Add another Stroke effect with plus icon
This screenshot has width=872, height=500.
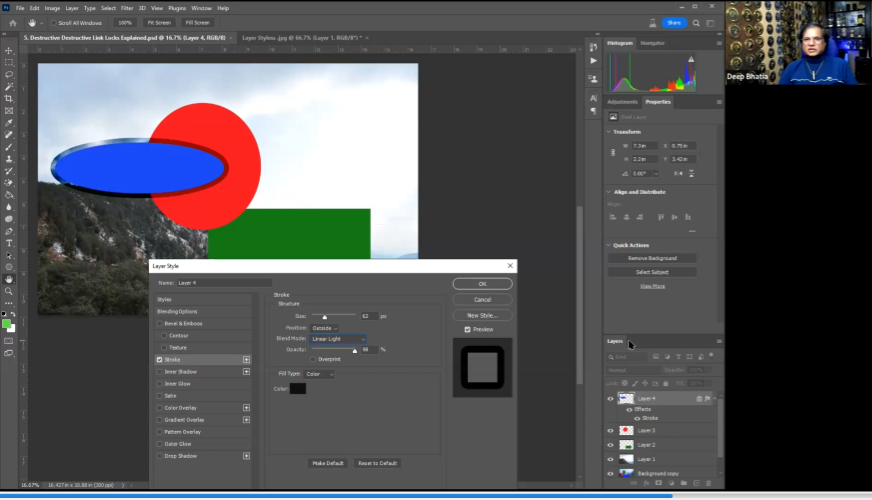(x=247, y=359)
